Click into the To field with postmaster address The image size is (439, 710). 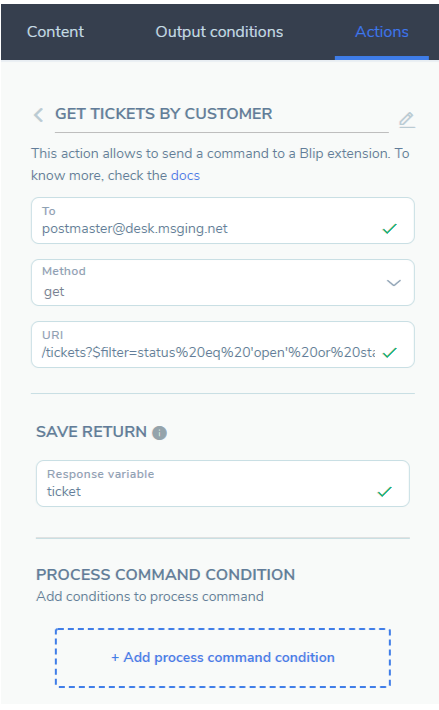pos(223,221)
